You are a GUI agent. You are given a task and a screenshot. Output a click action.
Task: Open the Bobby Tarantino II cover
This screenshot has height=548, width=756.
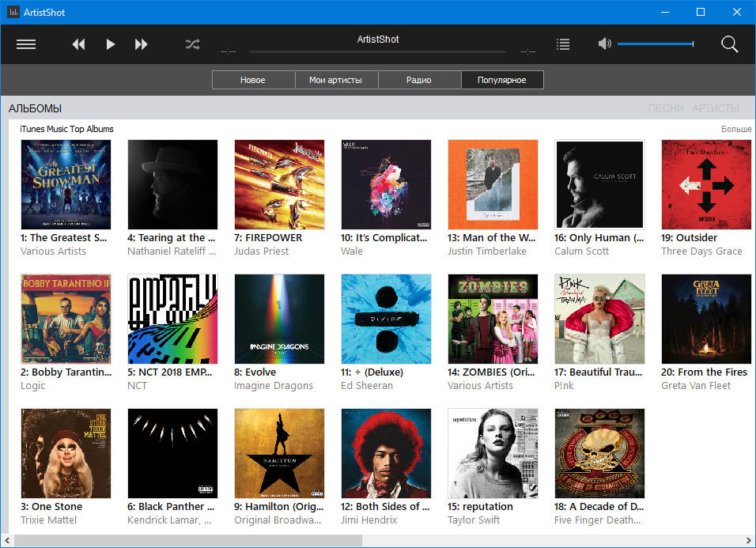(66, 319)
